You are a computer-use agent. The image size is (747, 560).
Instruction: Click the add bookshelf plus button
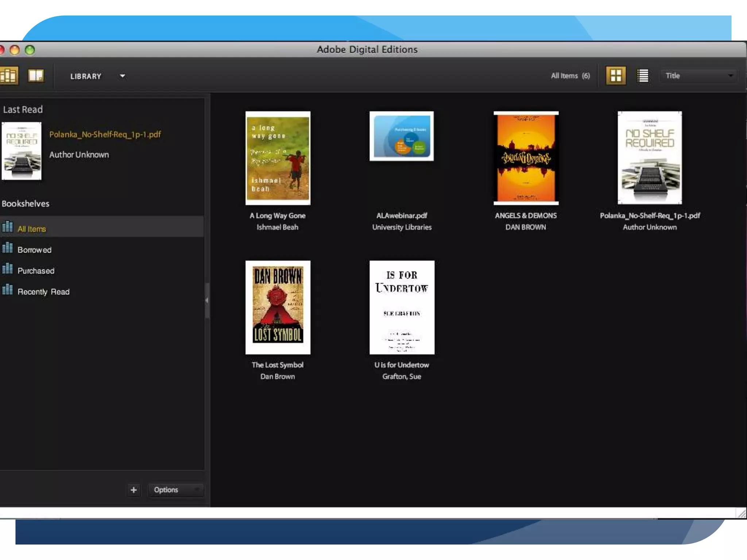click(133, 490)
